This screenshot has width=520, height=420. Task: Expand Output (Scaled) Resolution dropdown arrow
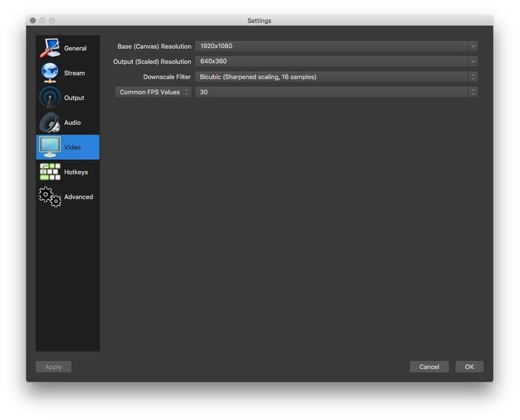click(x=473, y=61)
